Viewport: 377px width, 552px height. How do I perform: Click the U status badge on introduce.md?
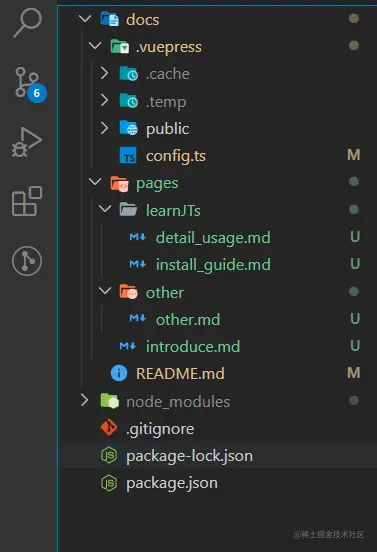click(x=355, y=345)
